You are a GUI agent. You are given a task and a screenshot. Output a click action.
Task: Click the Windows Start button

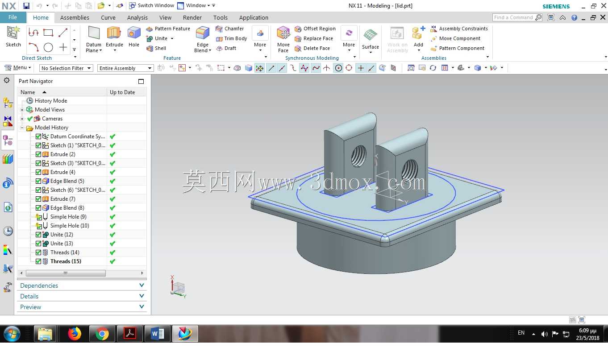pos(12,334)
